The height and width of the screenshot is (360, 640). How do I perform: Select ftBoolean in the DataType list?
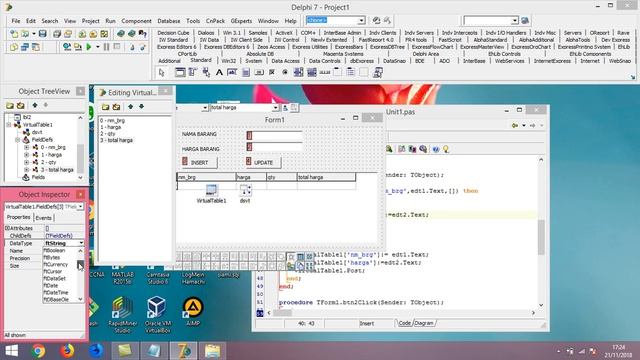click(54, 250)
